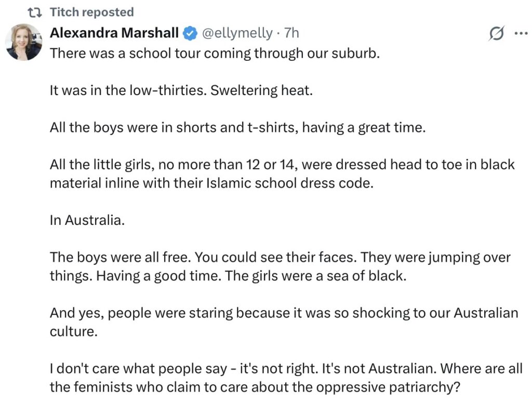Click the "And yes, people were staring" line
This screenshot has height=402, width=532.
pyautogui.click(x=284, y=313)
